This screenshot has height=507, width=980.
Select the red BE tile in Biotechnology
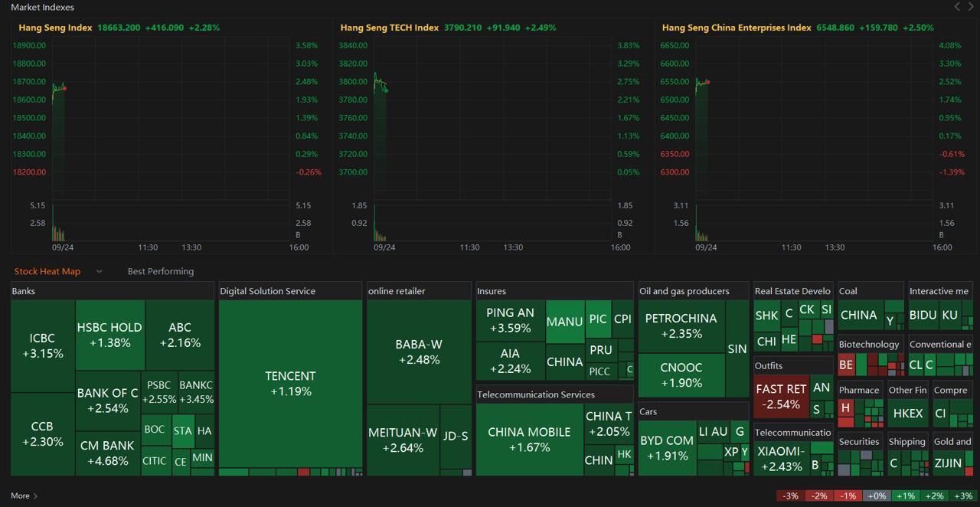[846, 365]
